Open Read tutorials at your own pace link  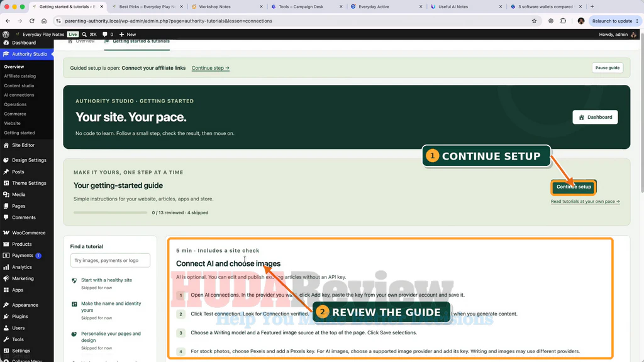(x=585, y=202)
